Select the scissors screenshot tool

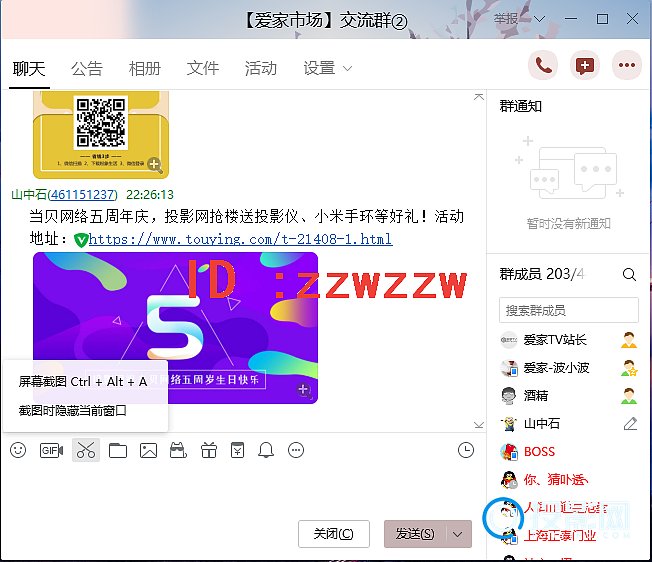pos(86,450)
